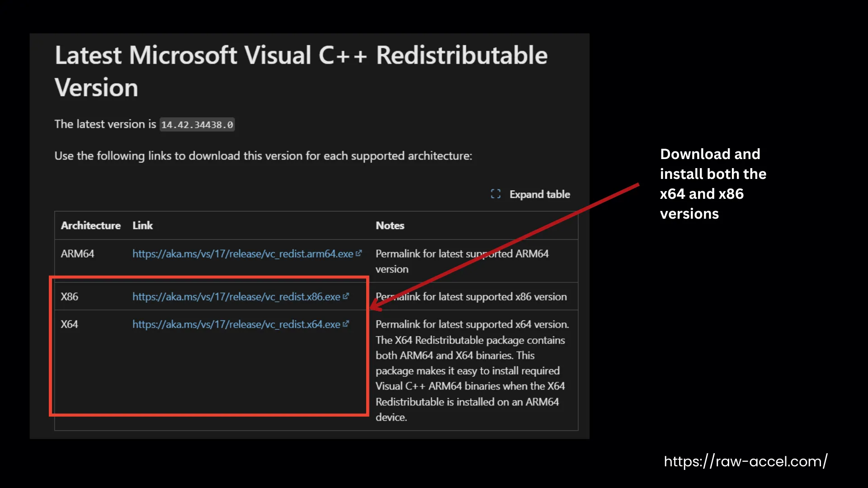Click the https://raw-accel.com/ URL text
Screen dimensions: 868x488
click(x=745, y=461)
